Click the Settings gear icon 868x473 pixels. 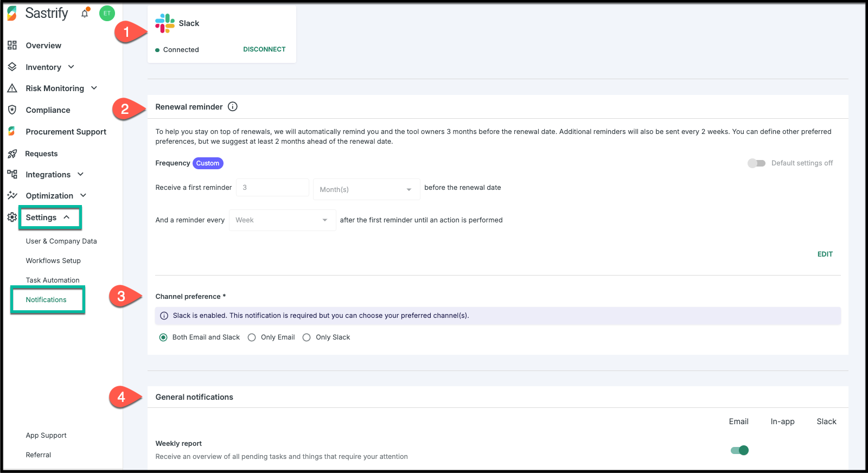(x=12, y=217)
